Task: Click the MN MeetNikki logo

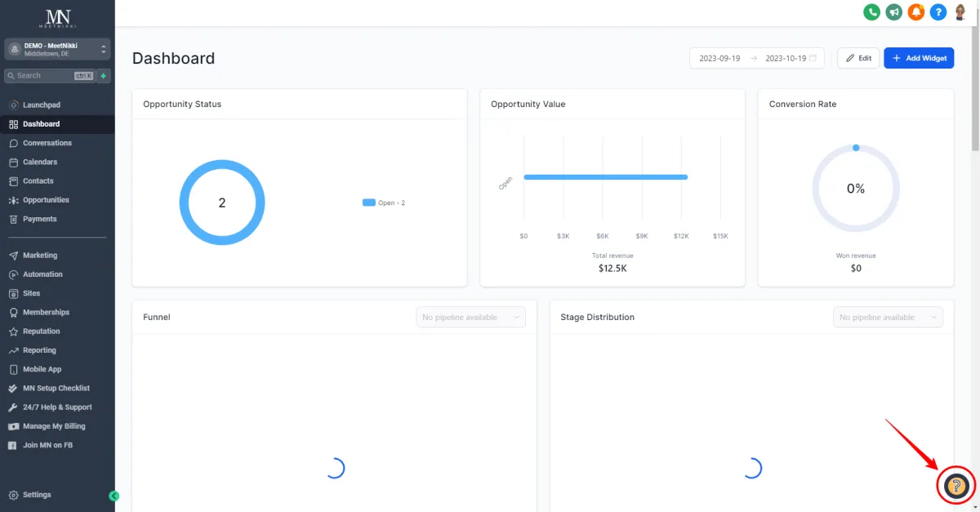Action: click(57, 19)
